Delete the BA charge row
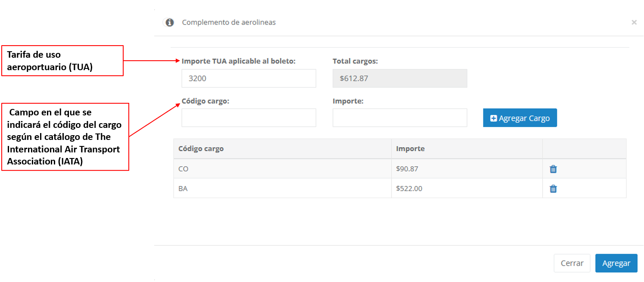644x282 pixels. click(x=553, y=189)
